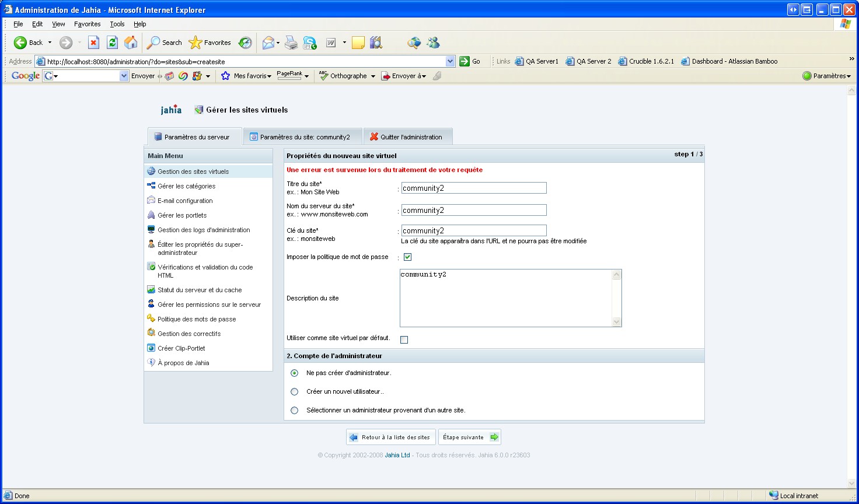Open the Search toolbar button

tap(165, 43)
